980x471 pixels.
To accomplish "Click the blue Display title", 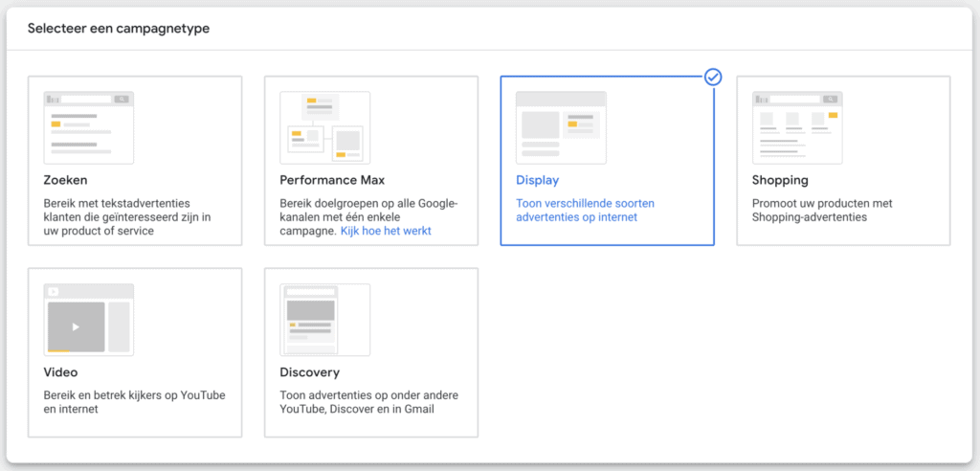I will click(537, 180).
